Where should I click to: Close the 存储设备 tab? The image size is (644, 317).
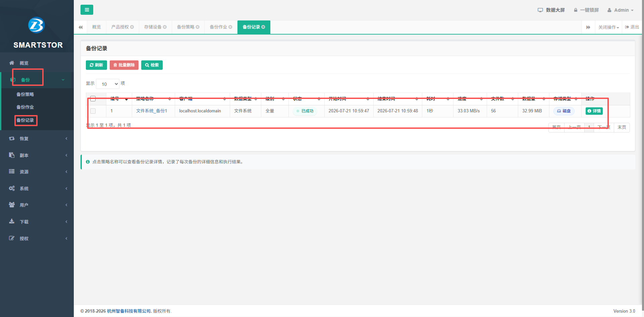tap(165, 27)
